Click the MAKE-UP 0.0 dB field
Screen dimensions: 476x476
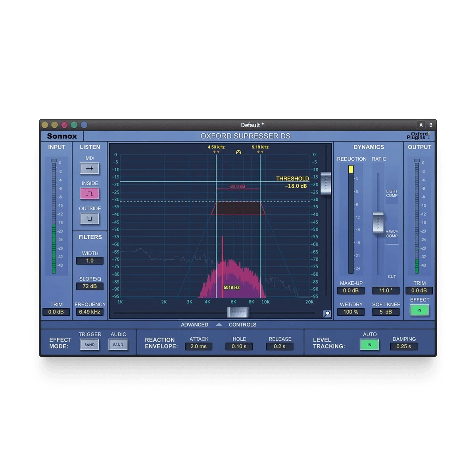tap(351, 290)
